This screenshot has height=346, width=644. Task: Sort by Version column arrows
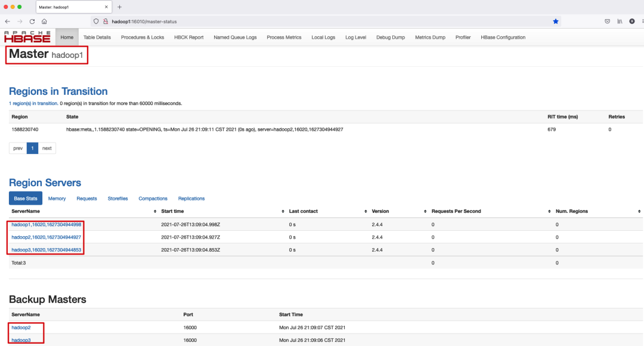pos(425,211)
